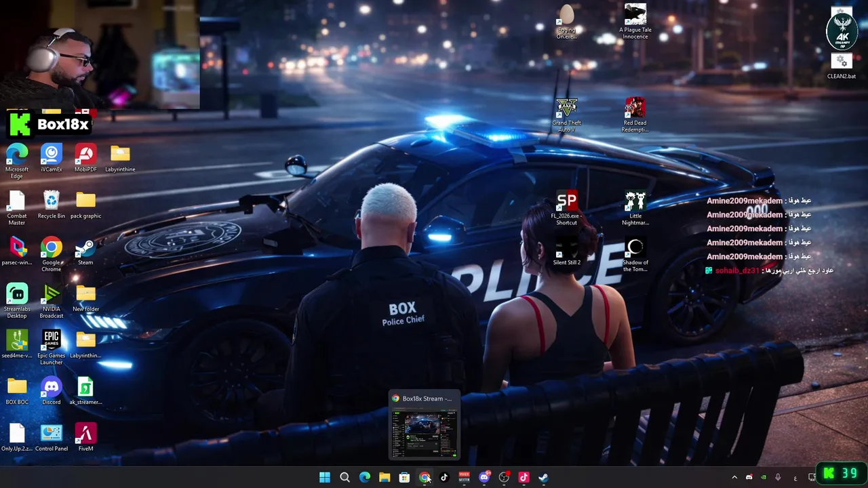Show the Box18x Stream Chrome window preview

tap(425, 425)
